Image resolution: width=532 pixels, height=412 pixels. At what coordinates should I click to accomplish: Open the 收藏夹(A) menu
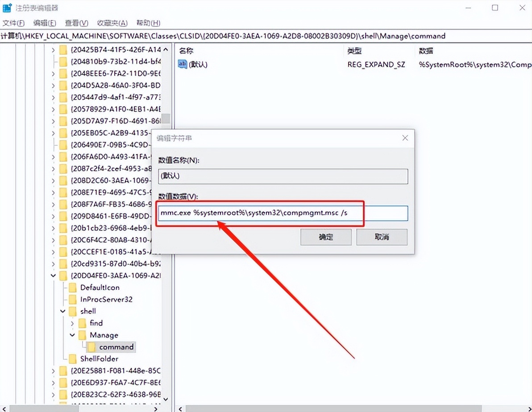pyautogui.click(x=112, y=23)
